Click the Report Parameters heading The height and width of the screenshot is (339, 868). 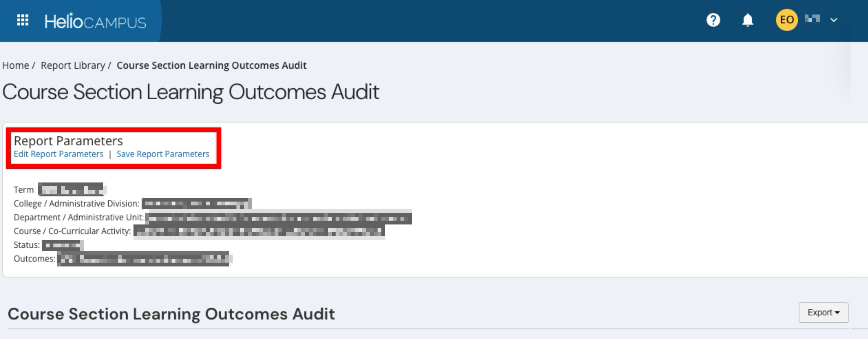[x=68, y=141]
